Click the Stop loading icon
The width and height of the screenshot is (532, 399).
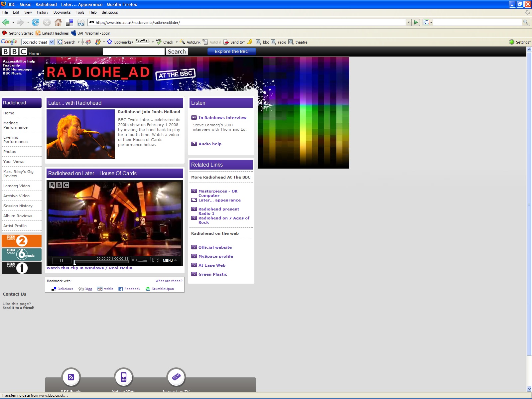coord(47,22)
